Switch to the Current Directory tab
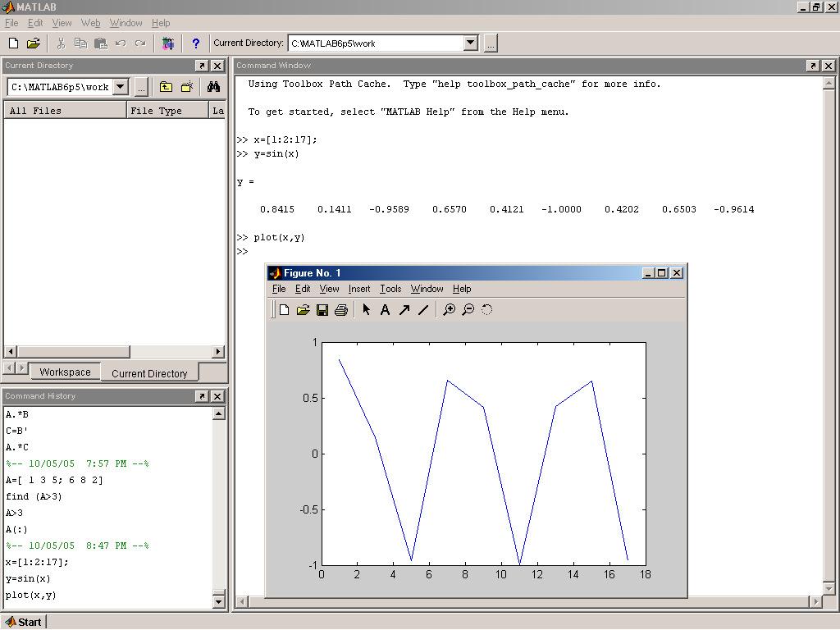 click(x=149, y=373)
